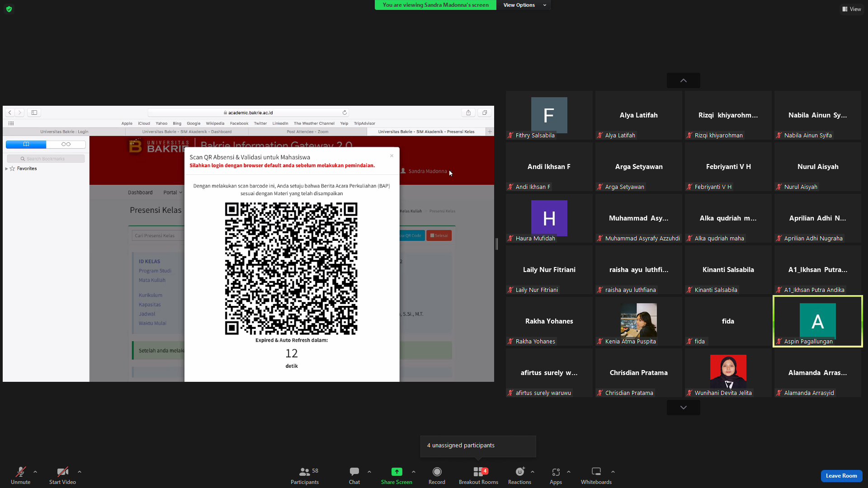Select Reading List view in sidebar
The image size is (868, 488).
[66, 144]
